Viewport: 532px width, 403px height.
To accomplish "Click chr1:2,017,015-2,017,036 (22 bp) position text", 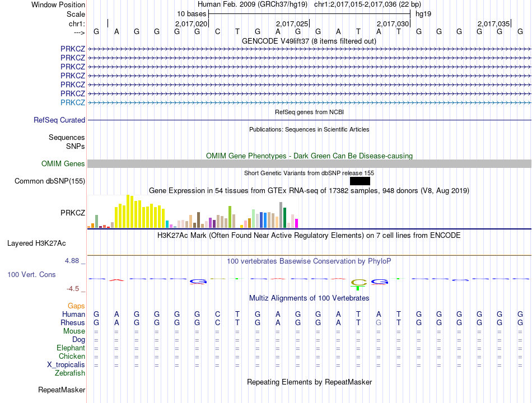I will click(x=367, y=4).
